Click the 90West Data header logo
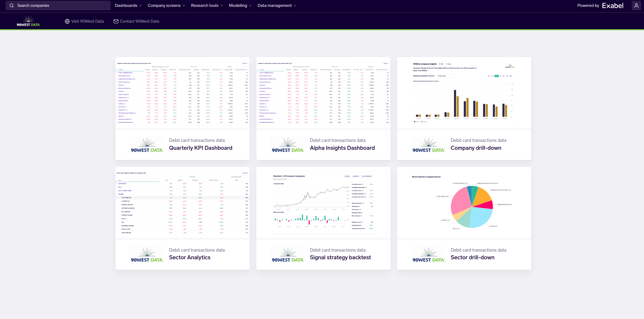 (x=28, y=21)
